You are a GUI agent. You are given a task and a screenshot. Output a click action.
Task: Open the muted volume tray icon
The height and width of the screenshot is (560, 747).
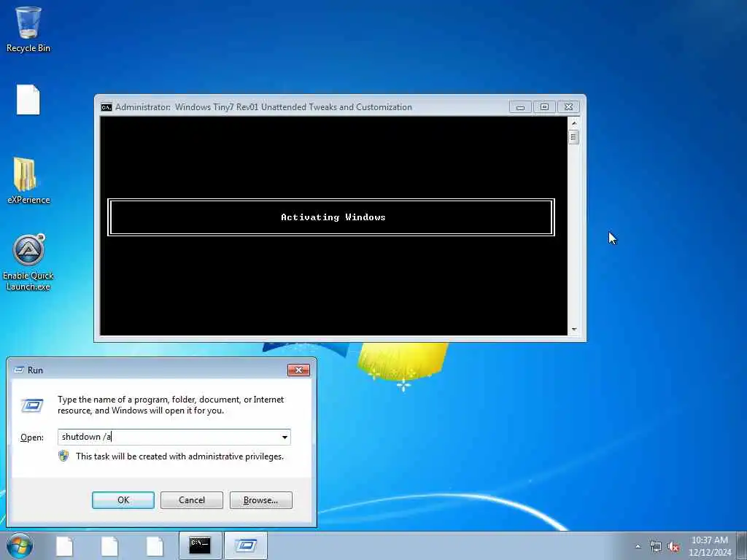[673, 547]
